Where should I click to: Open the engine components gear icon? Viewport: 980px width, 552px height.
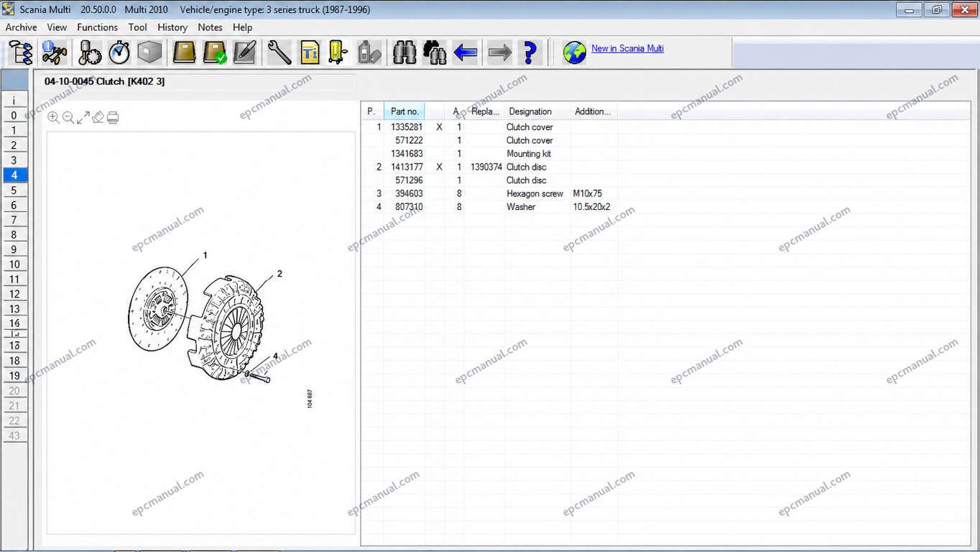[90, 52]
